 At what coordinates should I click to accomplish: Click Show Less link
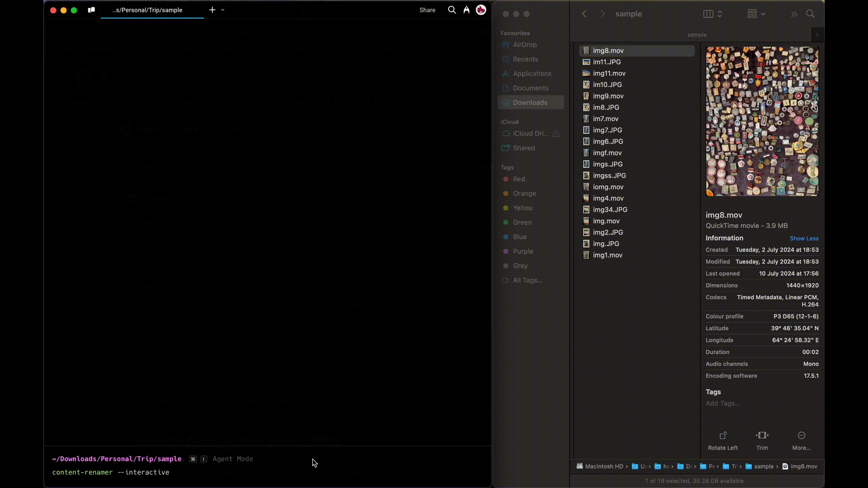(804, 239)
